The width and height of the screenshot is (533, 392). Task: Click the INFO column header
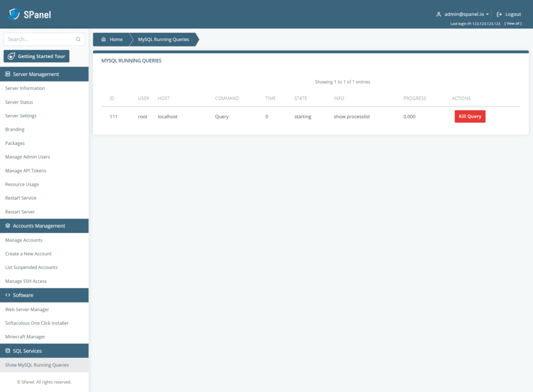[x=339, y=98]
